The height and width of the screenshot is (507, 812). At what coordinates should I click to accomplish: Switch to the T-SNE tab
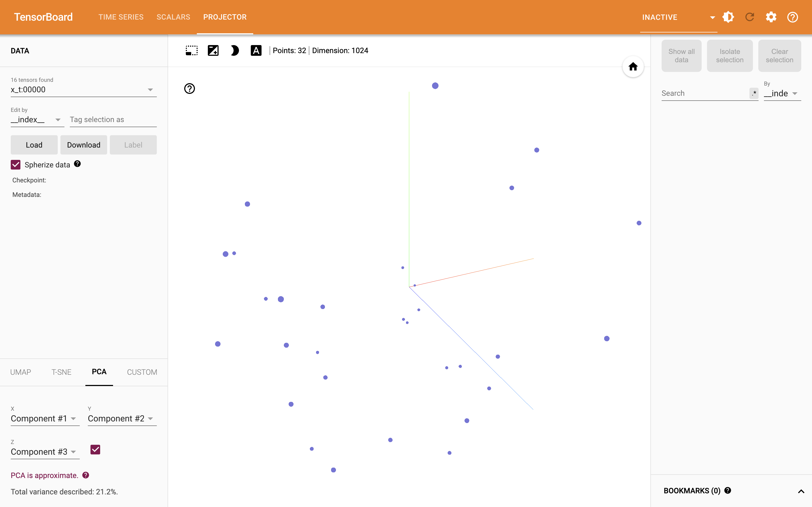tap(61, 372)
